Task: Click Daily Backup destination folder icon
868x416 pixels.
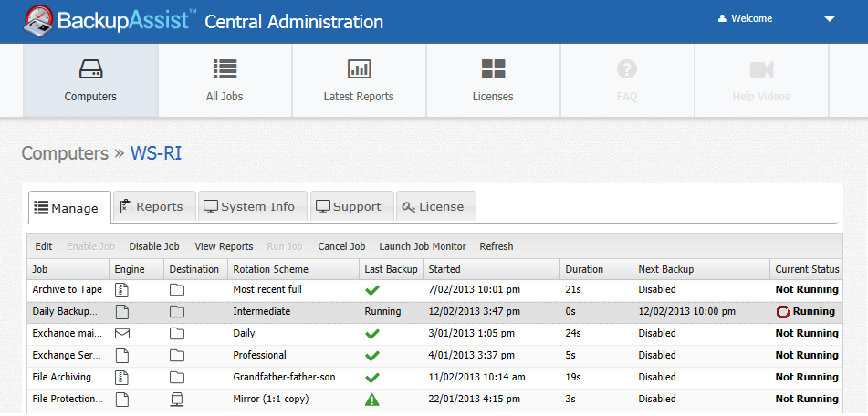Action: [x=176, y=311]
